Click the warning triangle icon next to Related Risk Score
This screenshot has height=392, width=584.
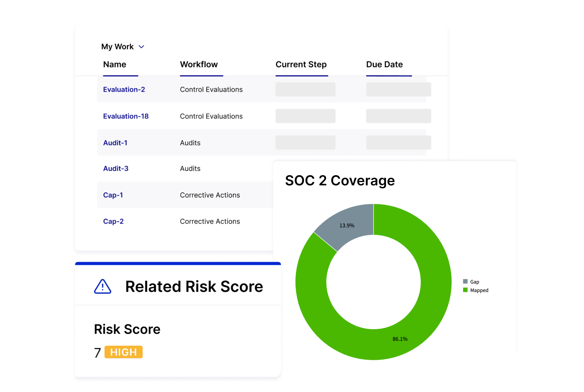coord(102,287)
